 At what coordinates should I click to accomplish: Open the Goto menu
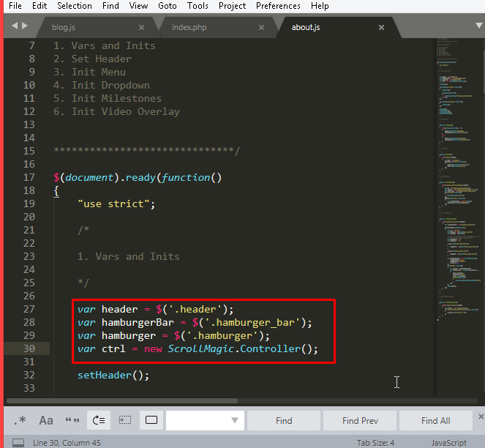point(167,6)
